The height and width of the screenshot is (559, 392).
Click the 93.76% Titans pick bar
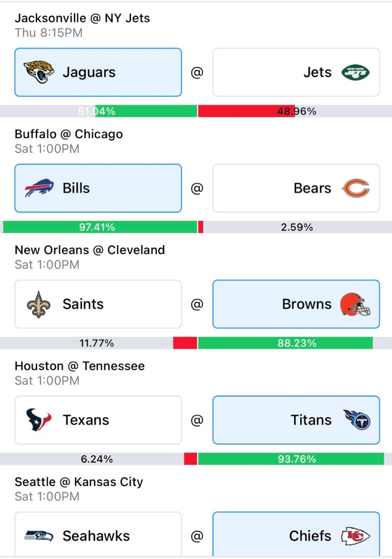pyautogui.click(x=291, y=459)
